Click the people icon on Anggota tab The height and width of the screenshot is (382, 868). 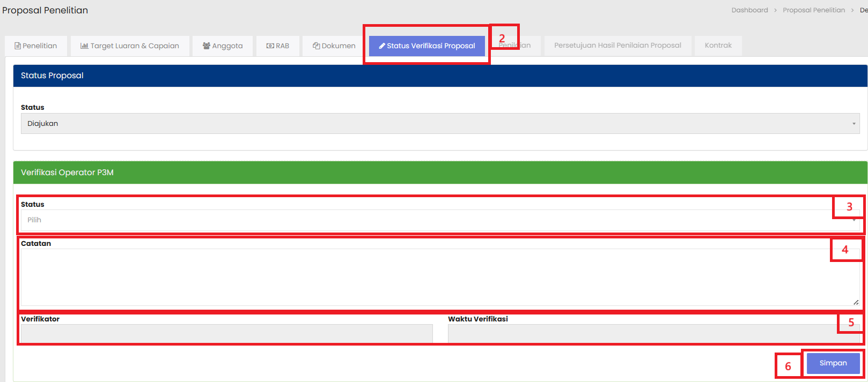[x=206, y=46]
